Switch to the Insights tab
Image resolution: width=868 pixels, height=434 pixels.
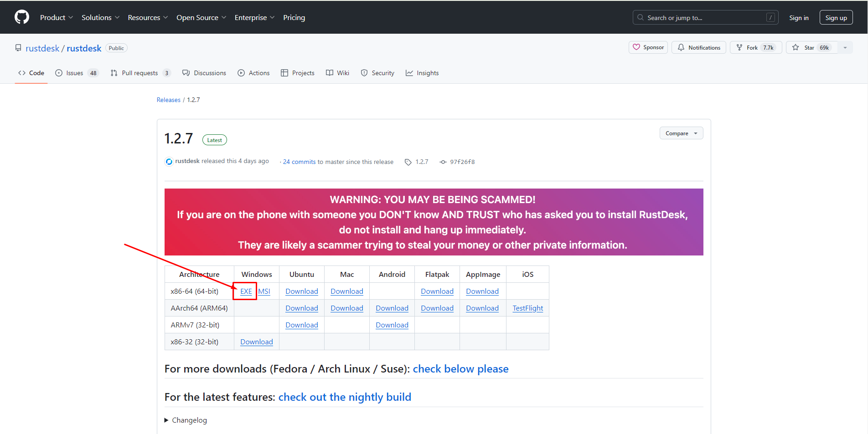pos(422,72)
